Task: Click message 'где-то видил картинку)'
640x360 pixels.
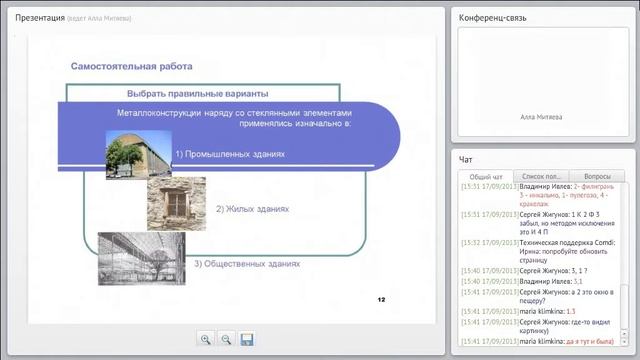Action: [564, 326]
